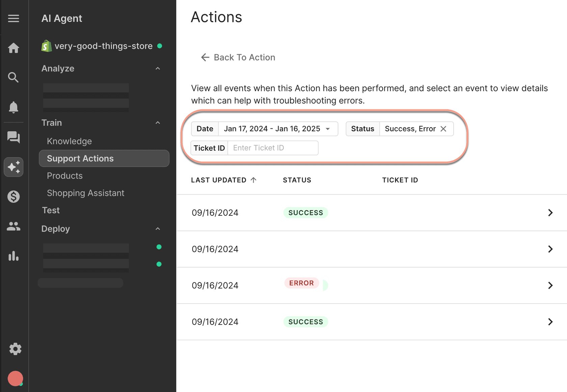Click the very-good-things-store name
Screen dimensions: 567x392
coord(104,46)
